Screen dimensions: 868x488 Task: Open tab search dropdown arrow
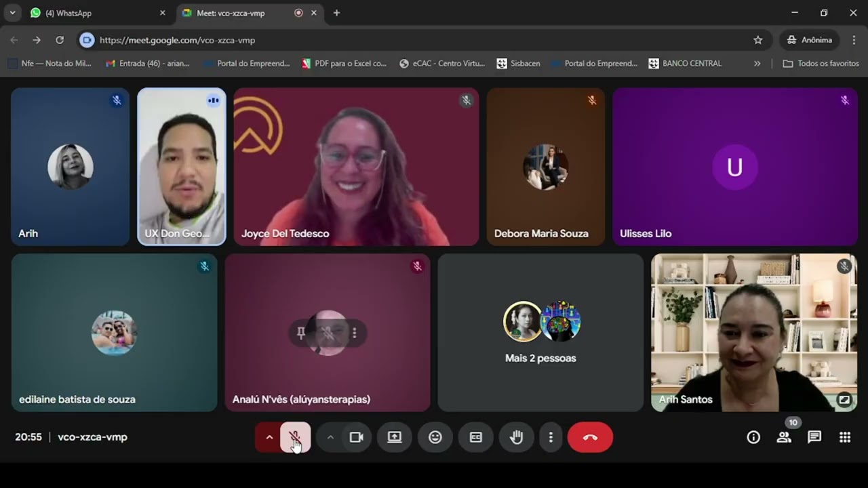(12, 13)
